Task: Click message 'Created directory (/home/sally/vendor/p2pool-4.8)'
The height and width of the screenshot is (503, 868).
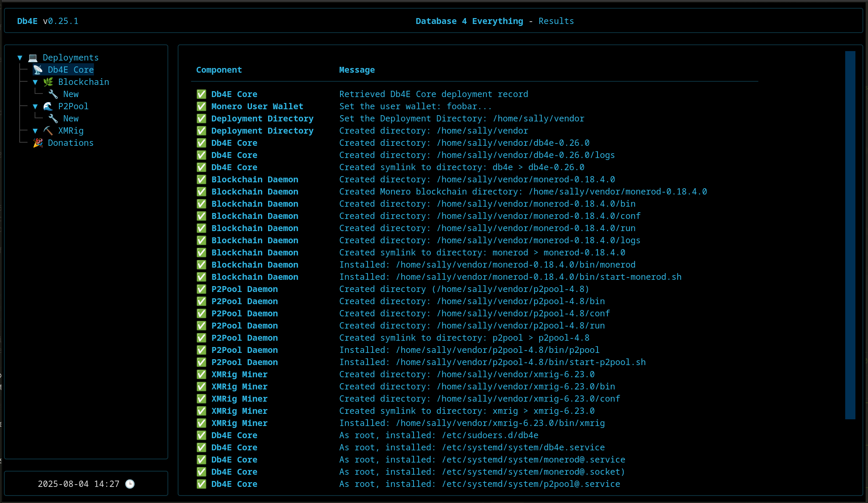Action: pyautogui.click(x=464, y=289)
